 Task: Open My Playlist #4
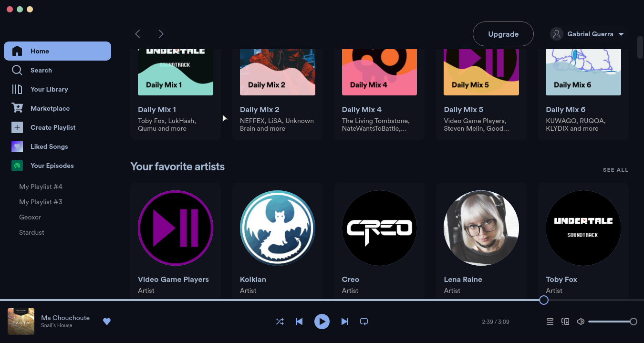click(x=41, y=187)
